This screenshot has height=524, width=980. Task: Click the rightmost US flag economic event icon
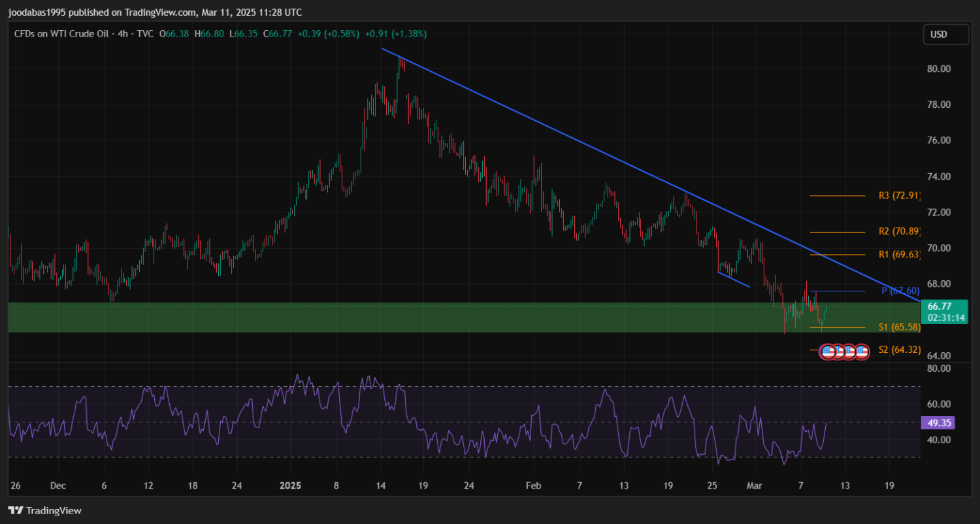[x=862, y=352]
